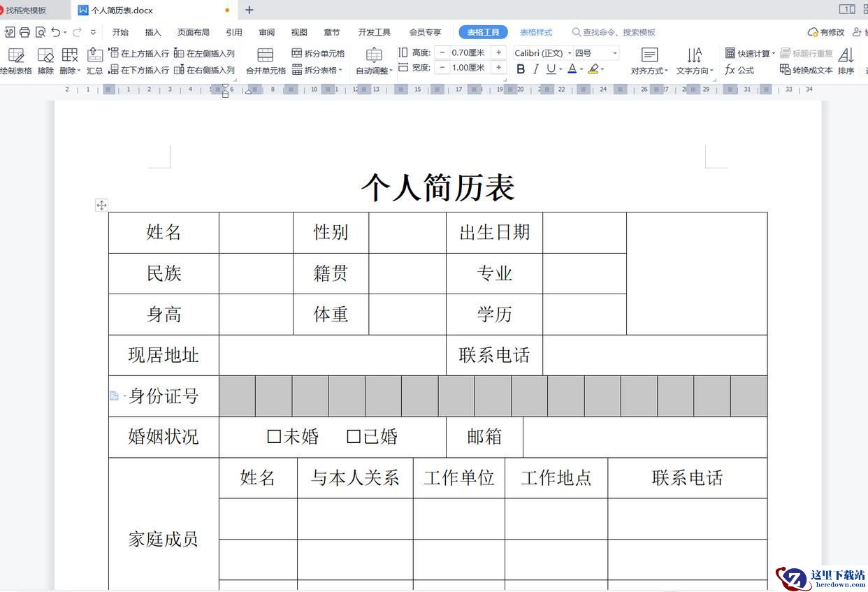Insert a row above (在上方插入行)
The height and width of the screenshot is (592, 868).
[139, 53]
